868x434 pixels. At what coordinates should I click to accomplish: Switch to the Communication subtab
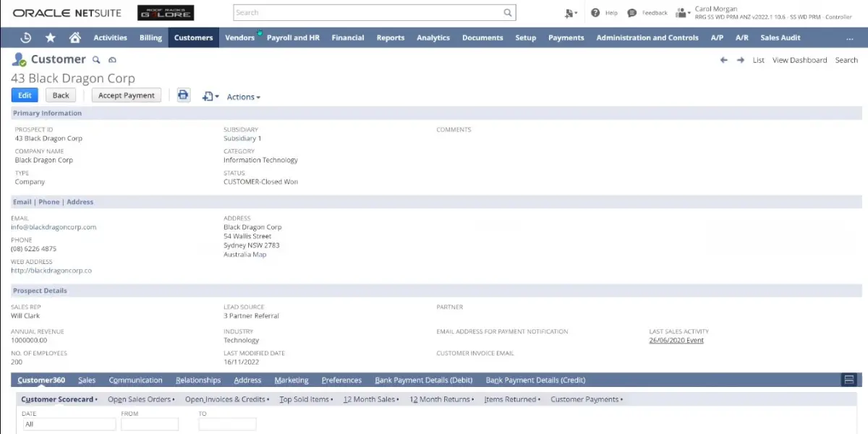[x=135, y=380]
